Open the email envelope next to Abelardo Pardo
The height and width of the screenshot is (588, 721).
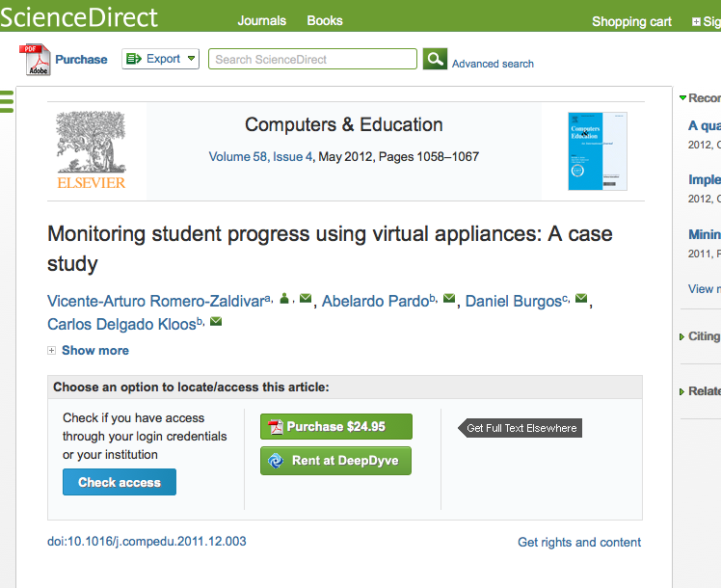pyautogui.click(x=449, y=300)
